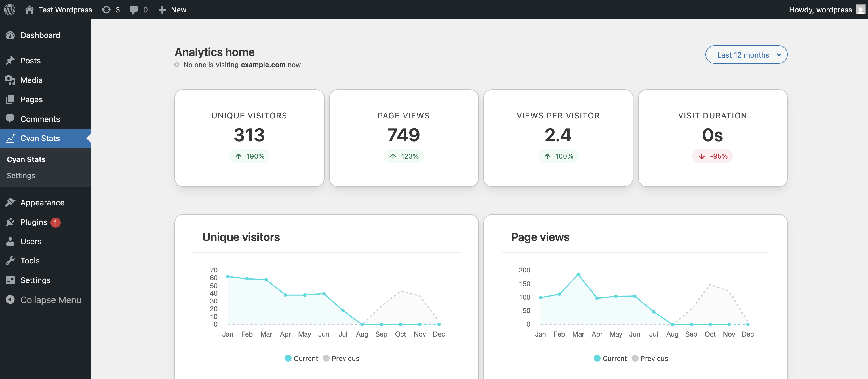Open updates via the arrows icon showing 3
Viewport: 868px width, 379px height.
[x=111, y=9]
